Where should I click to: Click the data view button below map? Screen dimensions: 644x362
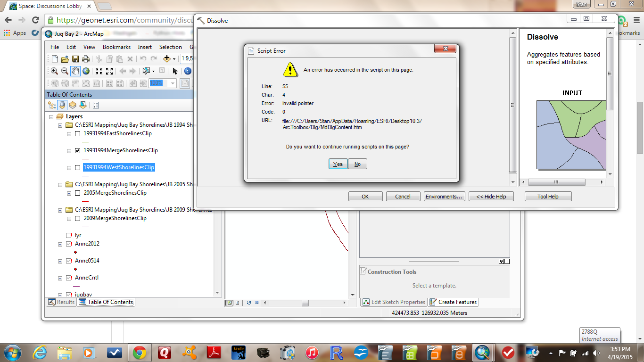click(x=230, y=303)
